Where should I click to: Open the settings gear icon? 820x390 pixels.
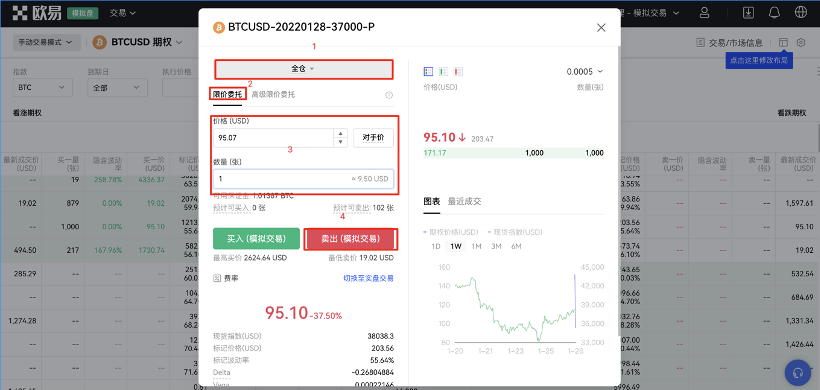[x=801, y=43]
